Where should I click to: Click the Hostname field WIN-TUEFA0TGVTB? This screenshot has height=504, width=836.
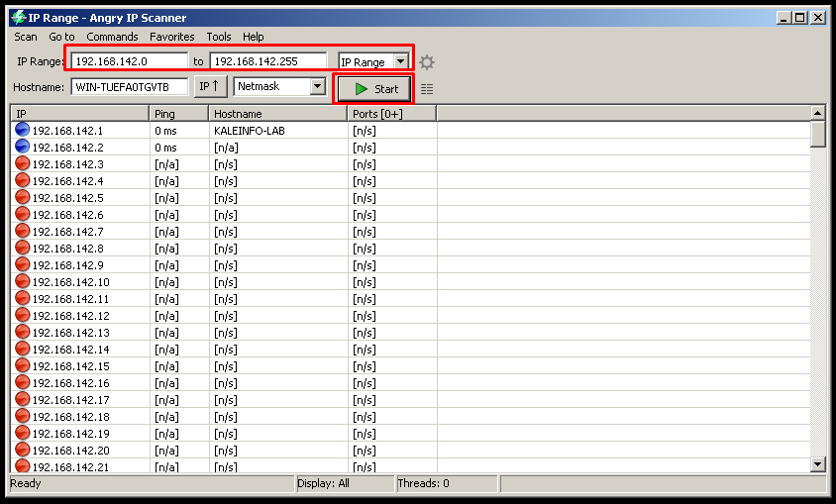[130, 87]
